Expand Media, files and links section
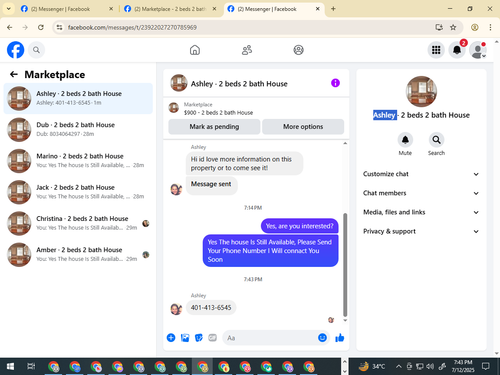 click(x=421, y=212)
